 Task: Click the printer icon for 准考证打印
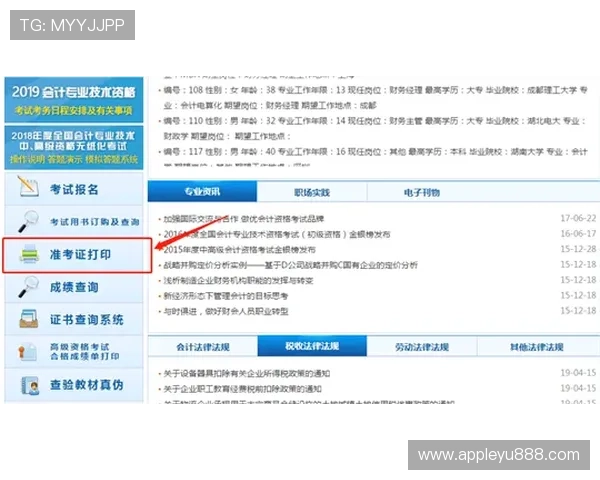(x=29, y=254)
